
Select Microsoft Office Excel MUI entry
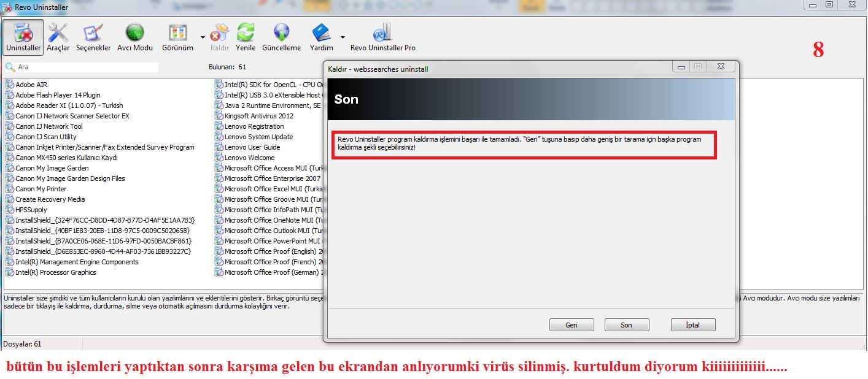[269, 189]
